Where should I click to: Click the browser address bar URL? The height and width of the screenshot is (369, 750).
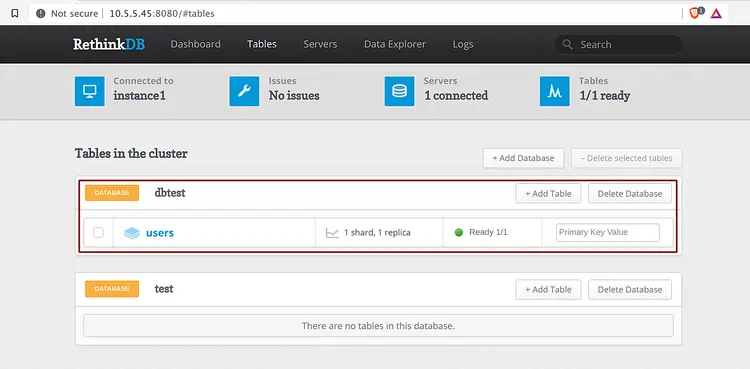tap(162, 13)
